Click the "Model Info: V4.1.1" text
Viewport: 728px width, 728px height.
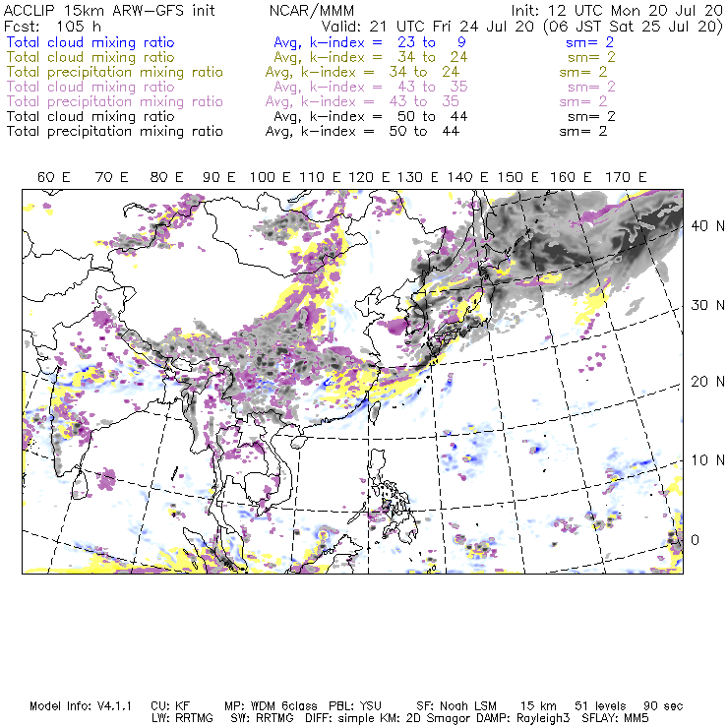pyautogui.click(x=81, y=706)
